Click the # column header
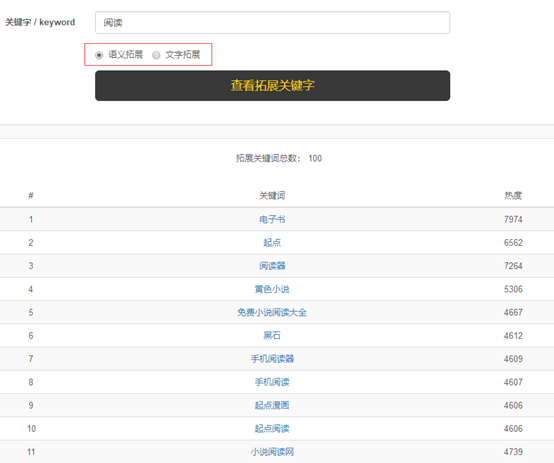Screen dimensions: 554x463 coord(31,195)
